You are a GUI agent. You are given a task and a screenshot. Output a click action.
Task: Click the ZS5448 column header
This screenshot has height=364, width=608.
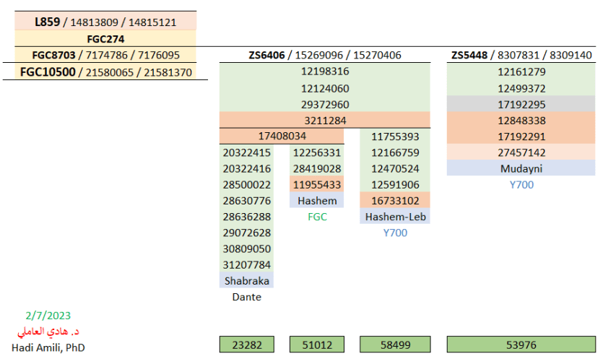point(521,55)
